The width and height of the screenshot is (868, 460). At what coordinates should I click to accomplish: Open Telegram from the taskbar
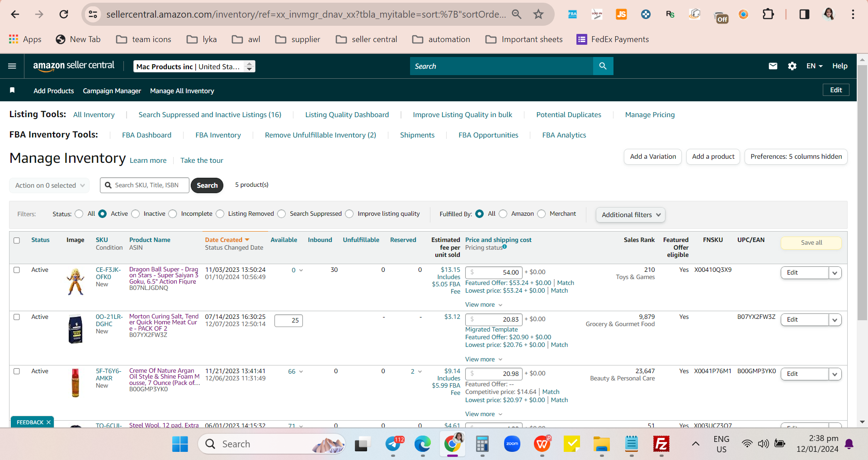[394, 444]
